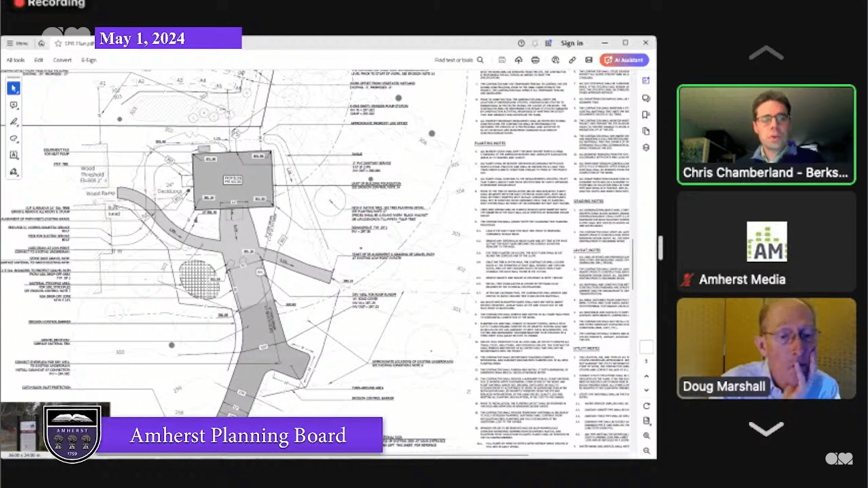Copy a share link with the link icon

(572, 60)
